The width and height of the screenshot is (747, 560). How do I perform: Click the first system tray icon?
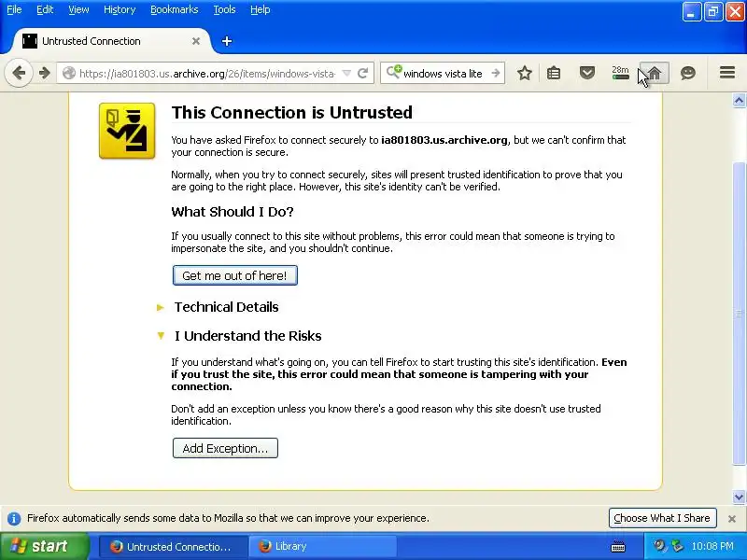pyautogui.click(x=660, y=546)
